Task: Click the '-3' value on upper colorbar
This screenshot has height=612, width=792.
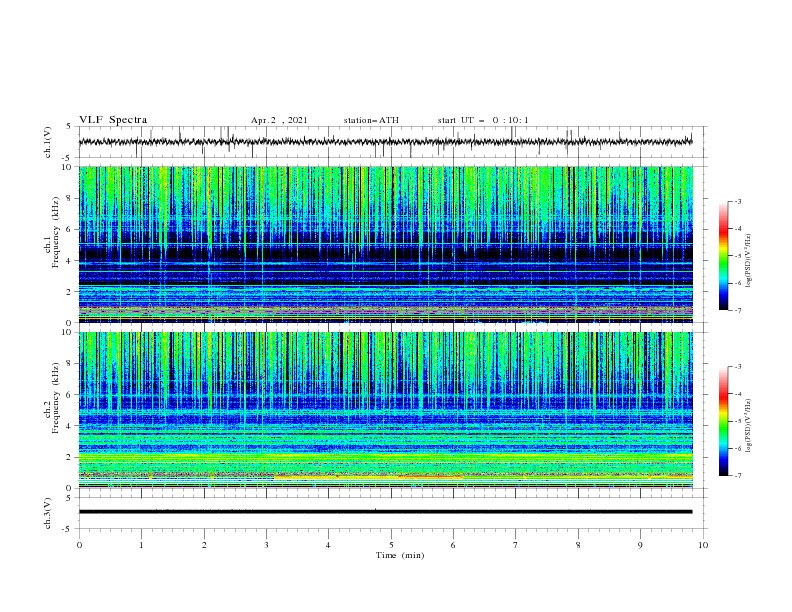Action: pos(737,201)
